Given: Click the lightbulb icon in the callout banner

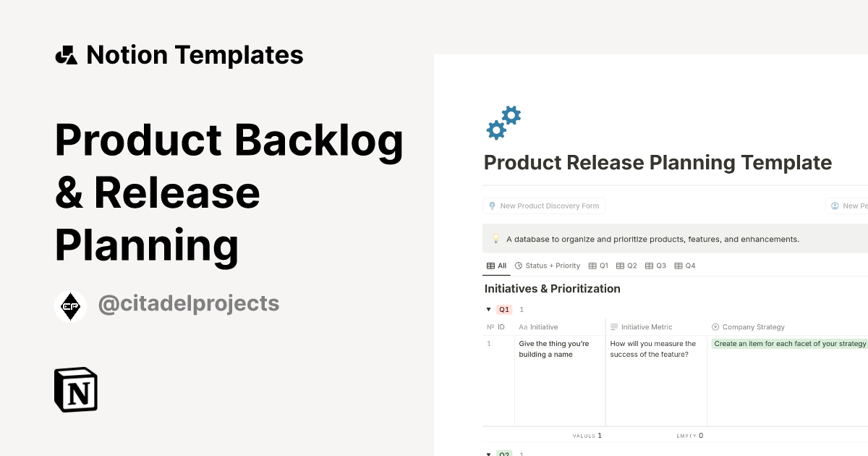Looking at the screenshot, I should [x=495, y=238].
